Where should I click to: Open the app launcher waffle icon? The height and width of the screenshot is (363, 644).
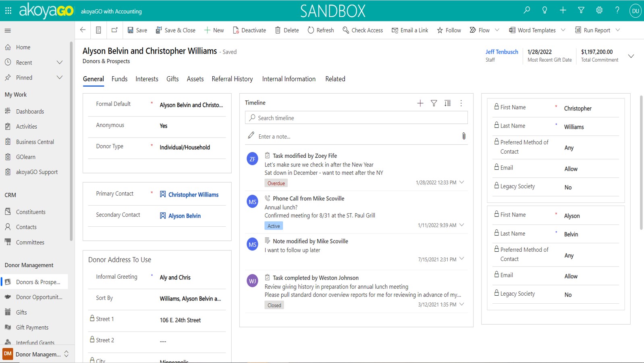click(8, 11)
